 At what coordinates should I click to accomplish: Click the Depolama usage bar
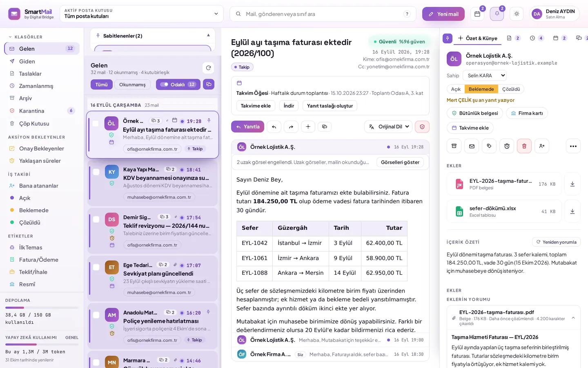(42, 307)
